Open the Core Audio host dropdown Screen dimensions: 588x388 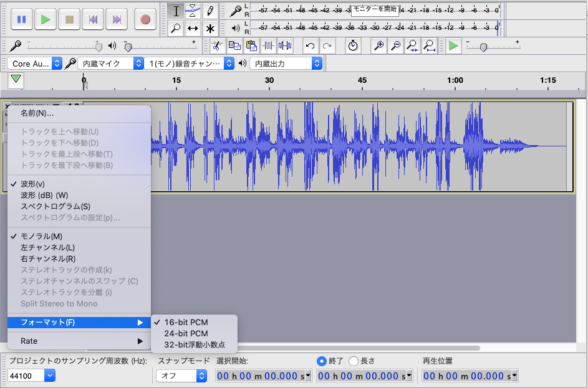point(34,64)
